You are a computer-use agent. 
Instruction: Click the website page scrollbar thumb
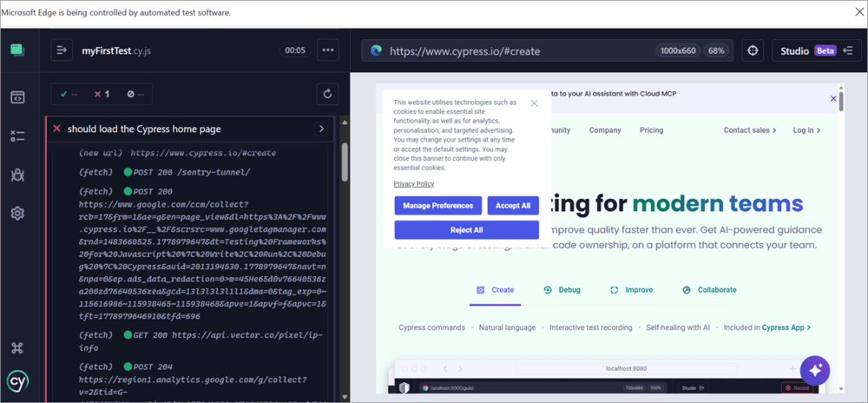tap(841, 102)
